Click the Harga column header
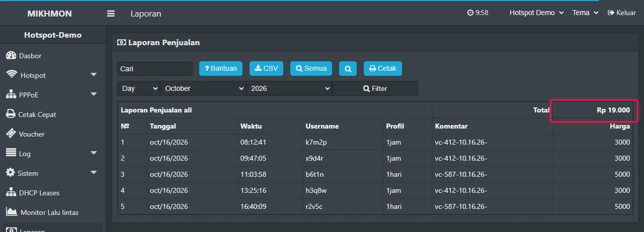 [x=620, y=126]
